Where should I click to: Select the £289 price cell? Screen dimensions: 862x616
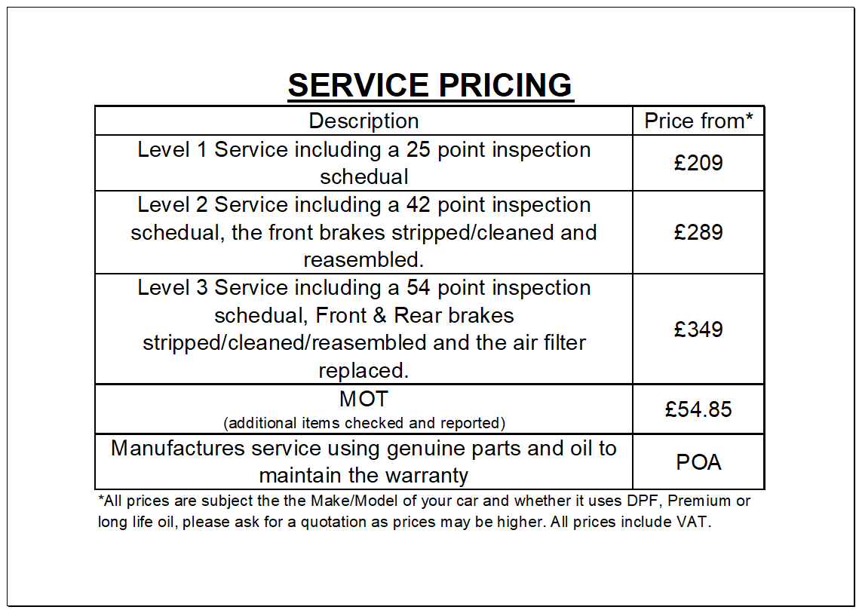pyautogui.click(x=698, y=232)
